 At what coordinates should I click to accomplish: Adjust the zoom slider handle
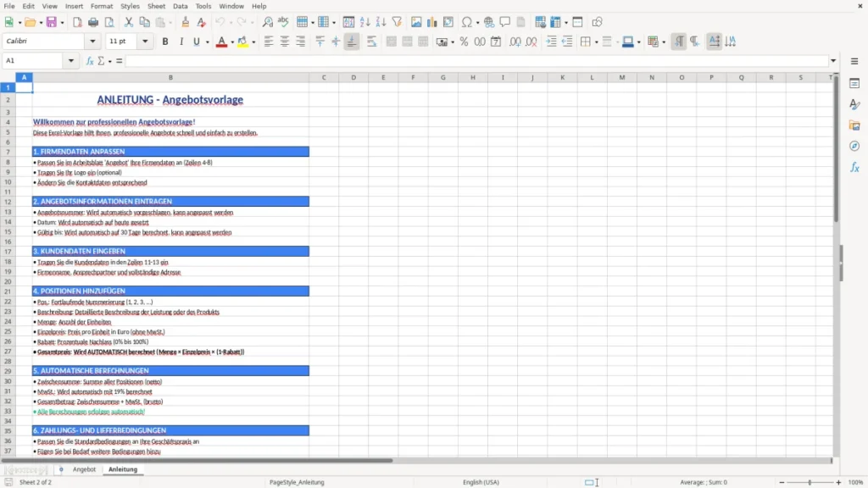pyautogui.click(x=810, y=482)
